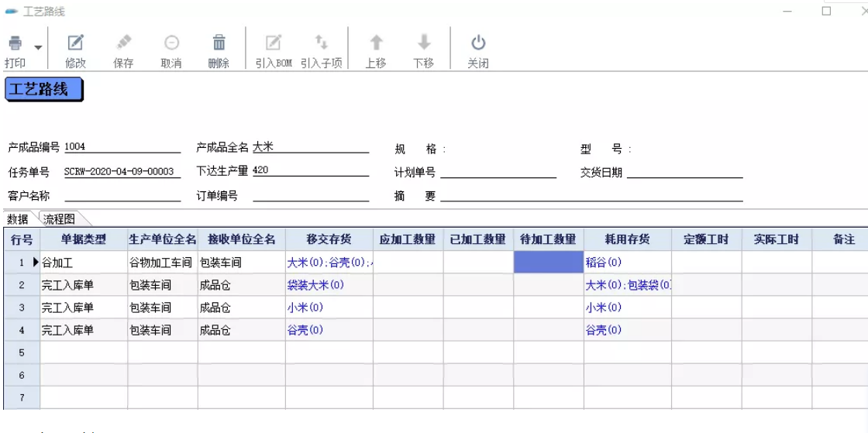Select row number 2 header

[x=22, y=285]
